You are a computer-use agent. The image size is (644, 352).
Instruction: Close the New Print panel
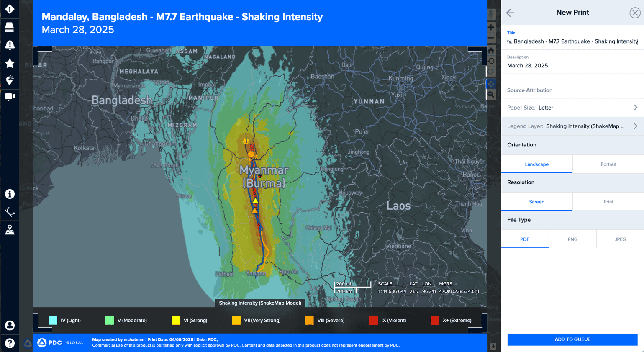pos(634,13)
